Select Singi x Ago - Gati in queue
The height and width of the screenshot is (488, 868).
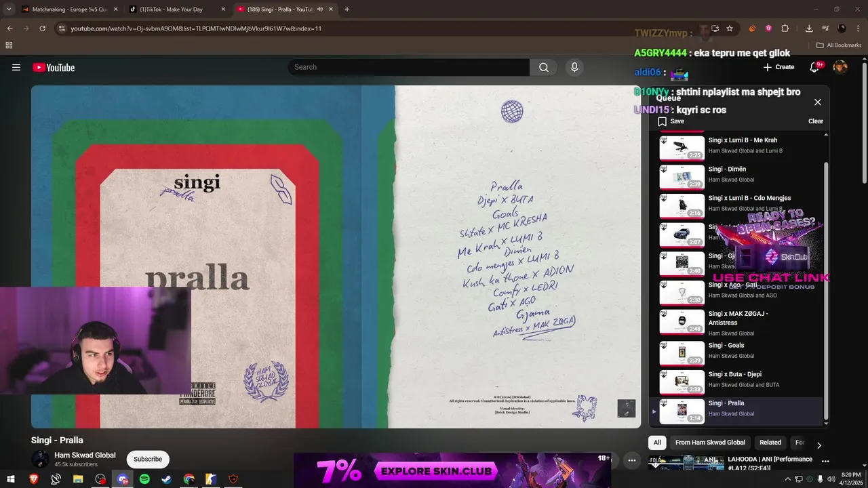click(x=739, y=293)
